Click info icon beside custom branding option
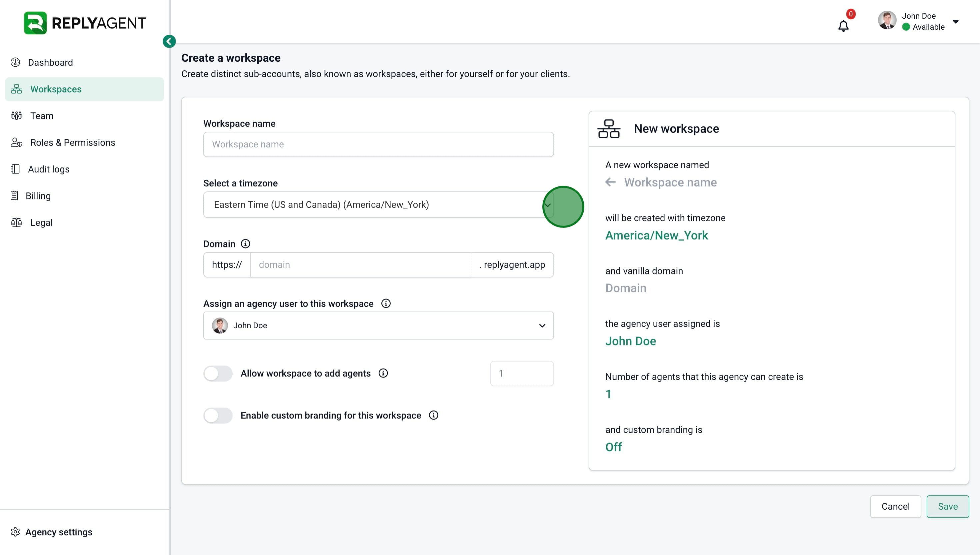 [433, 415]
